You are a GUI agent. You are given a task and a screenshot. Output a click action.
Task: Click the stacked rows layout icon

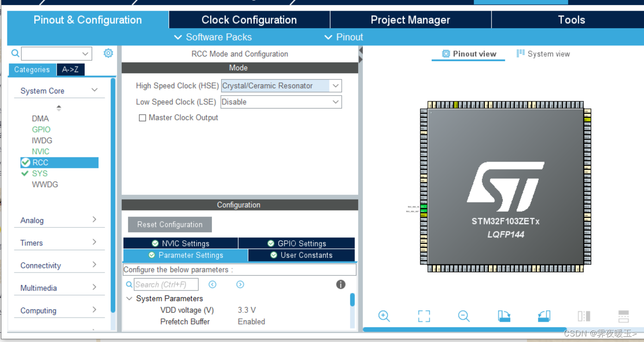pyautogui.click(x=624, y=316)
